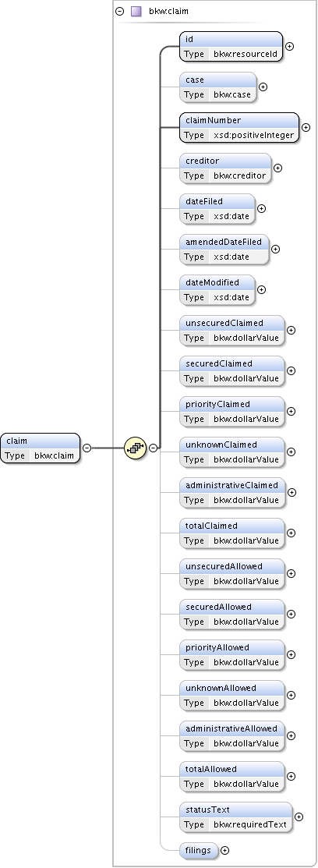Expand the statusText plus icon
Image resolution: width=318 pixels, height=868 pixels.
[x=299, y=817]
